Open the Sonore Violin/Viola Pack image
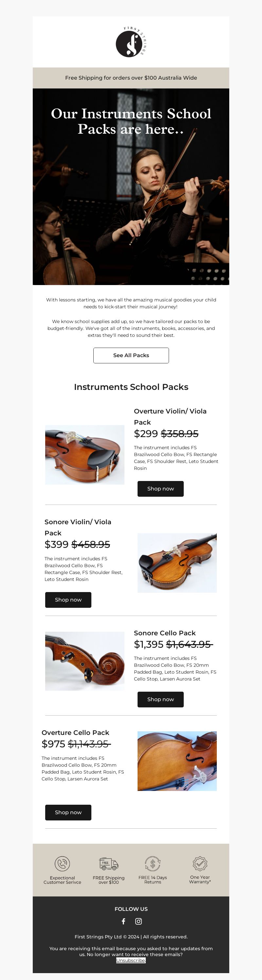The height and width of the screenshot is (980, 262). (177, 563)
